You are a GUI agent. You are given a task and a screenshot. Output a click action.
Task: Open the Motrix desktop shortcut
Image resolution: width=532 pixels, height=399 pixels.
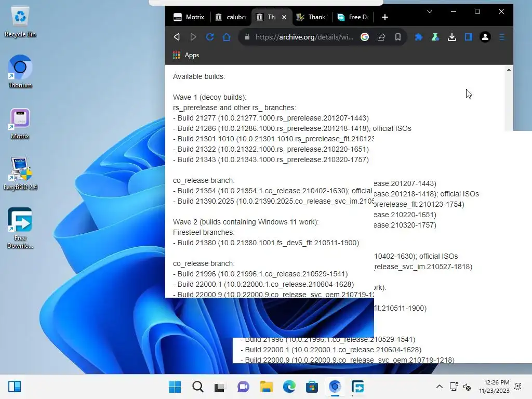pyautogui.click(x=20, y=124)
